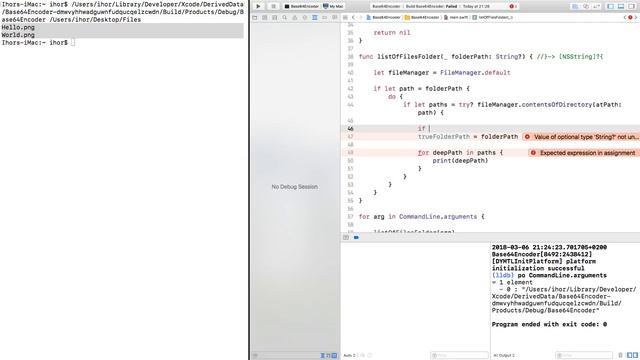
Task: Open the Report navigator tab
Action: tap(335, 18)
